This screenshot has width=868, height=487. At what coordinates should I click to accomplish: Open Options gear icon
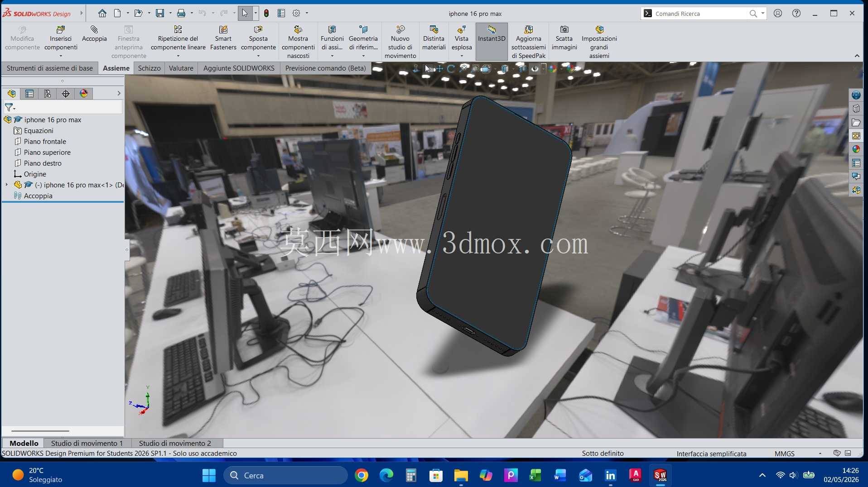point(296,13)
